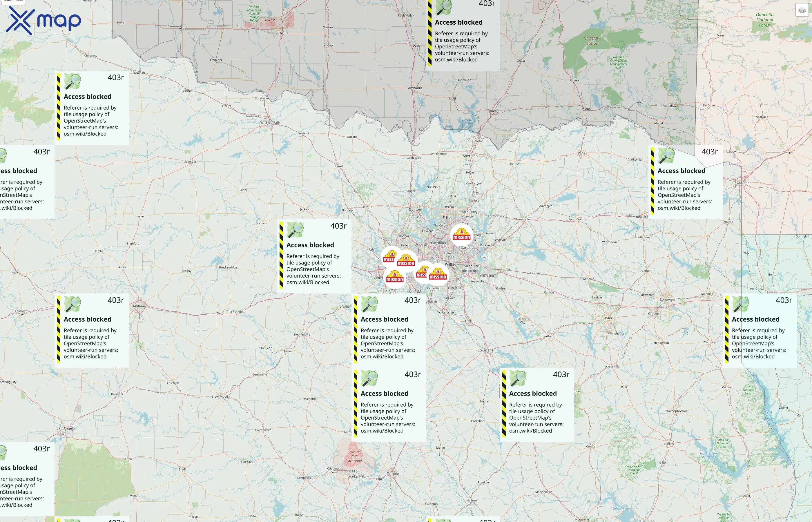812x522 pixels.
Task: Click the Sherman city label
Action: pyautogui.click(x=470, y=156)
